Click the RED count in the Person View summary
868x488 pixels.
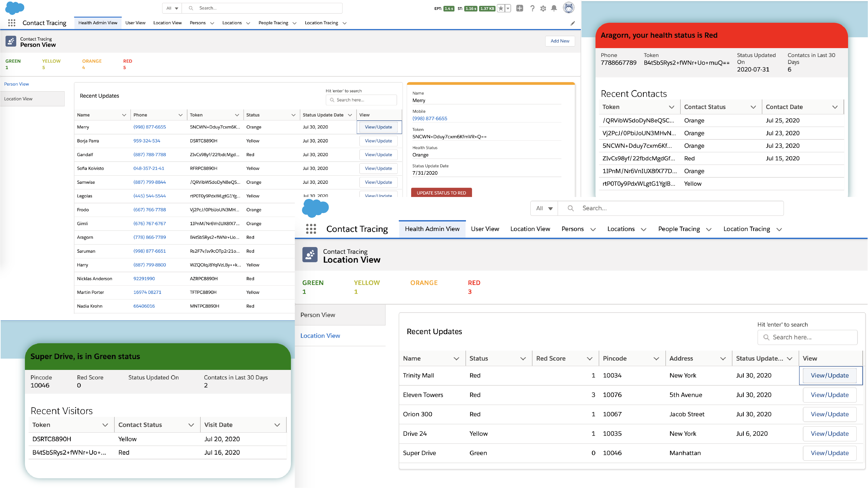pyautogui.click(x=125, y=68)
